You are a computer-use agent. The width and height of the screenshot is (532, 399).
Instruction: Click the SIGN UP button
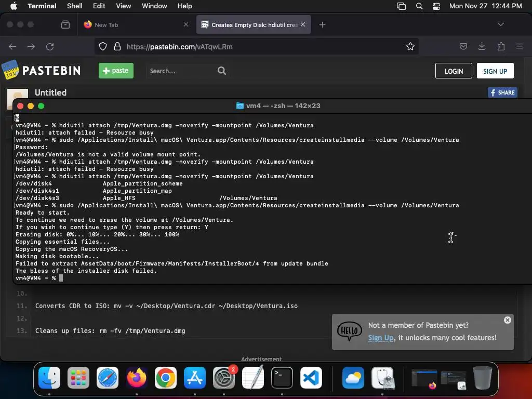[x=495, y=71]
